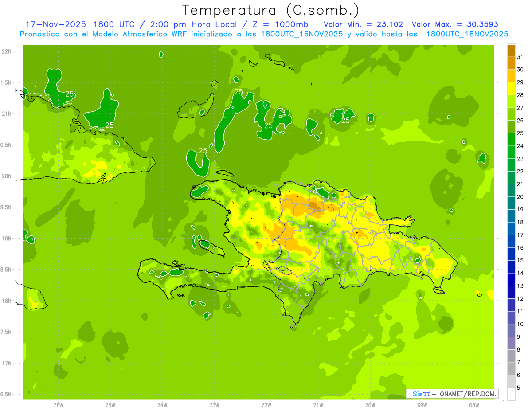Select the gray swatch between 6 and 7

click(511, 368)
